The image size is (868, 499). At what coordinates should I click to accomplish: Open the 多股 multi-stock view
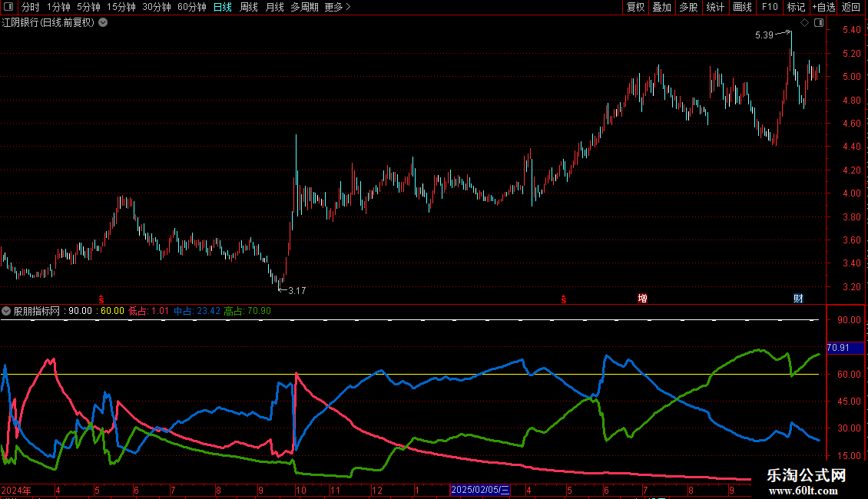[689, 7]
